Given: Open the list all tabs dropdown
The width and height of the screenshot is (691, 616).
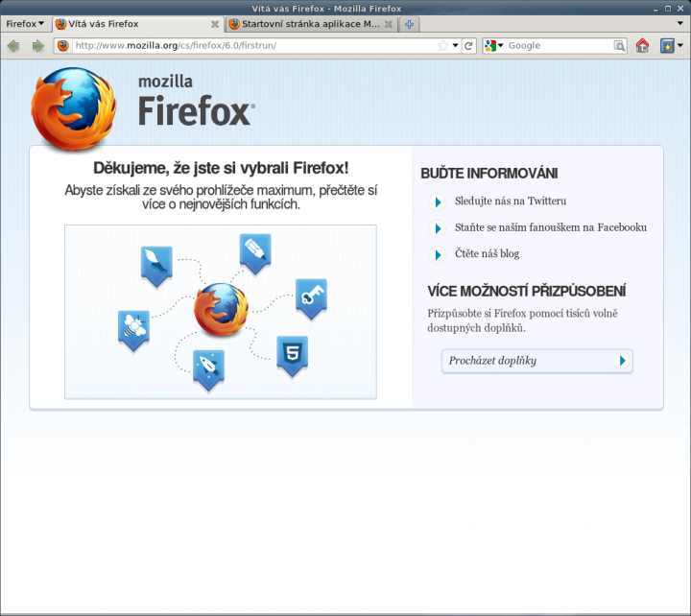Looking at the screenshot, I should tap(680, 23).
